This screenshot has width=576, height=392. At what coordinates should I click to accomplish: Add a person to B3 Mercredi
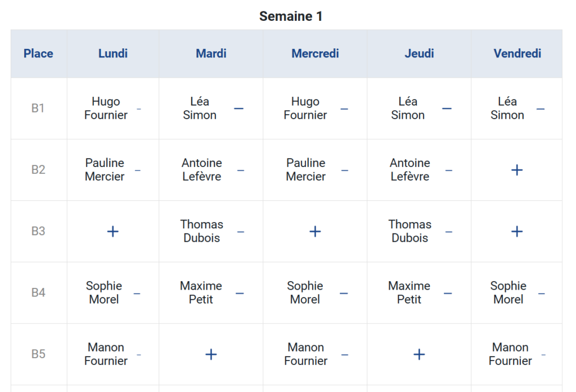click(315, 231)
